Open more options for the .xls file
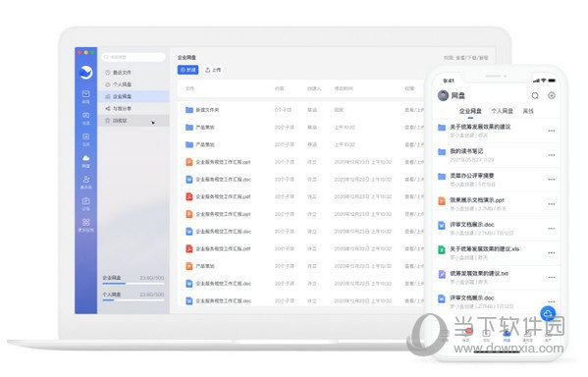This screenshot has width=588, height=377. pos(552,253)
